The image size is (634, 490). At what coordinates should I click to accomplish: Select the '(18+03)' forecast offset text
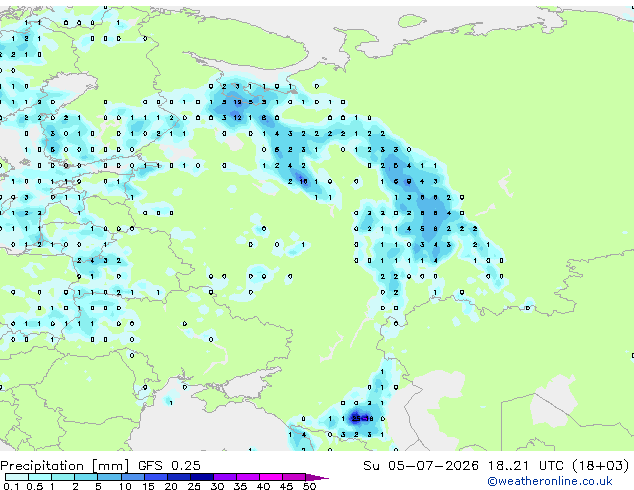(600, 466)
